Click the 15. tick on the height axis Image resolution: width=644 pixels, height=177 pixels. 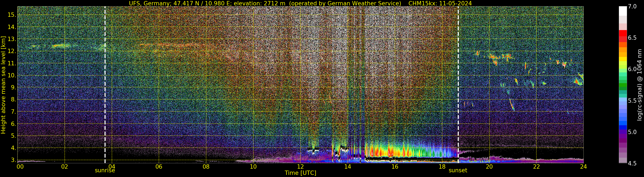coord(12,15)
